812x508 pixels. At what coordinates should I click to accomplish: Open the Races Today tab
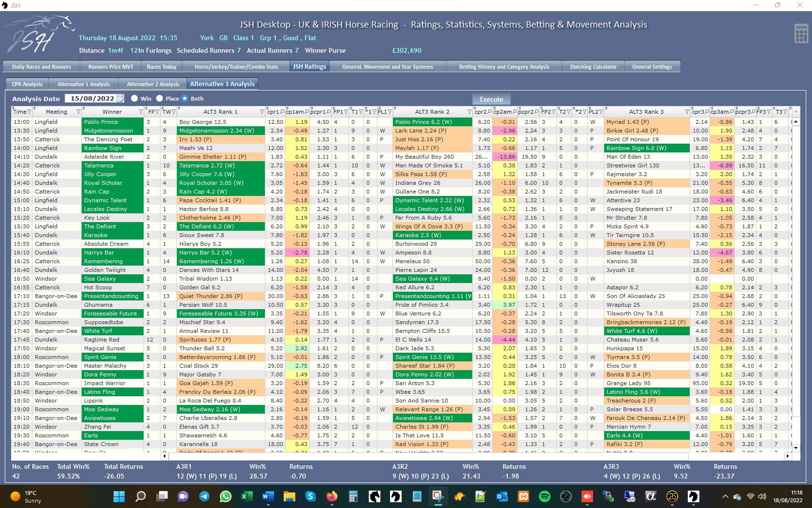(161, 67)
